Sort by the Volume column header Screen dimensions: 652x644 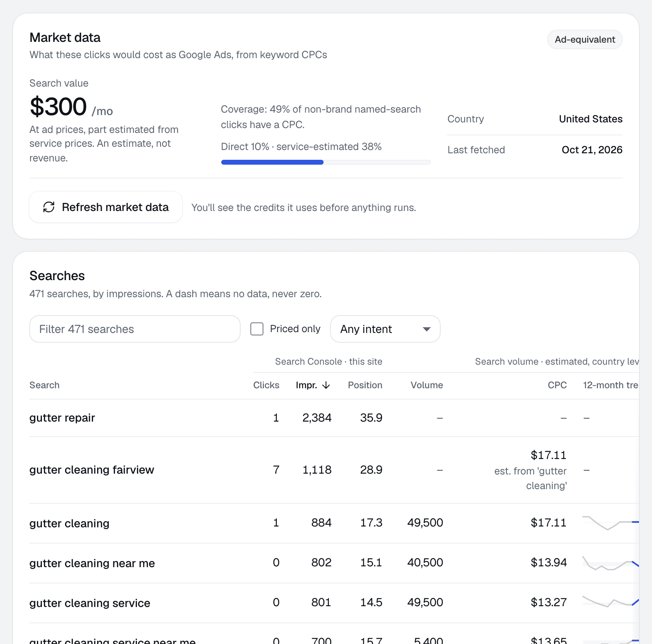[427, 385]
